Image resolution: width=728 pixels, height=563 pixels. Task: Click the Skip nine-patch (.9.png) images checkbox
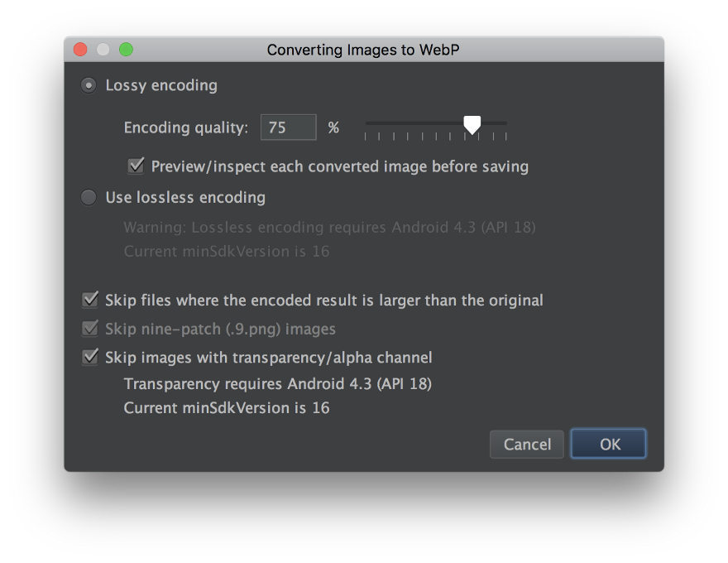click(90, 329)
